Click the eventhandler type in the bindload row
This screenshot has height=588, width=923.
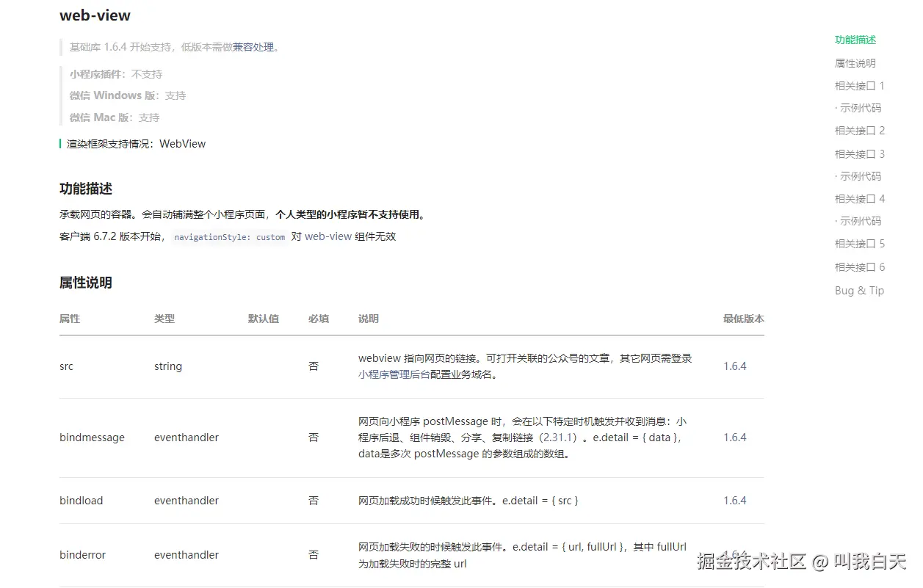187,501
